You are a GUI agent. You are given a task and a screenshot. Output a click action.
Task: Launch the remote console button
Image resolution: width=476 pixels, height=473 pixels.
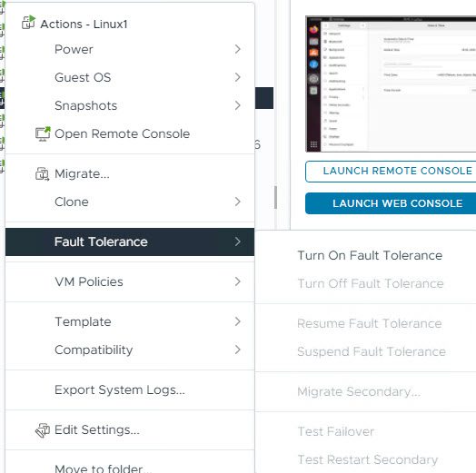point(391,172)
